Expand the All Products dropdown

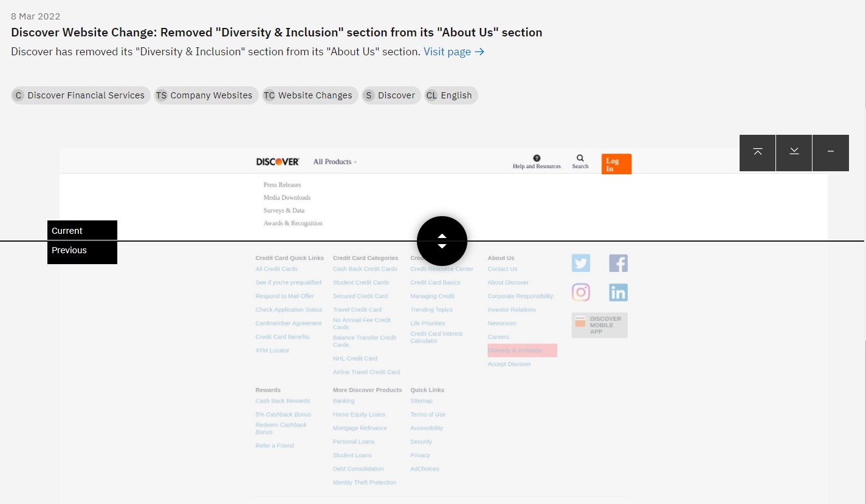click(335, 162)
